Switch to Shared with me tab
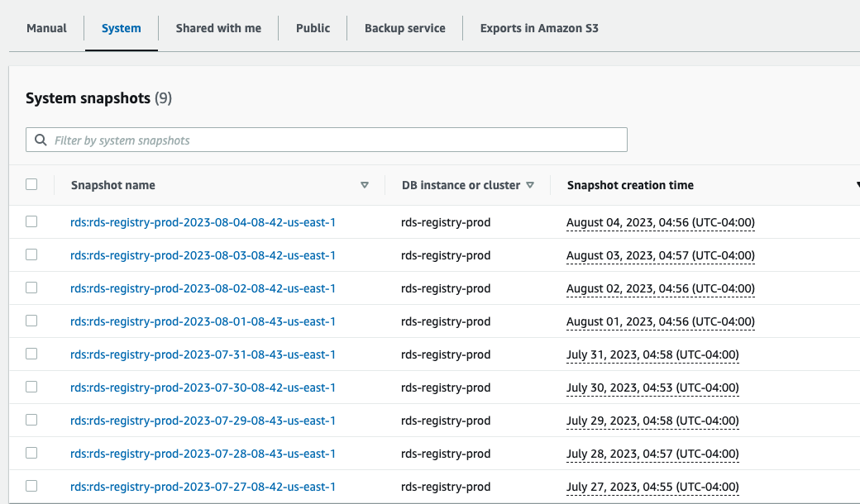The height and width of the screenshot is (504, 860). pos(218,28)
